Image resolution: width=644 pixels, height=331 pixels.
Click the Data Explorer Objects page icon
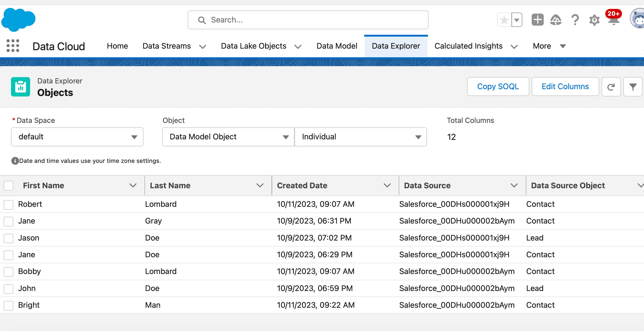[20, 87]
